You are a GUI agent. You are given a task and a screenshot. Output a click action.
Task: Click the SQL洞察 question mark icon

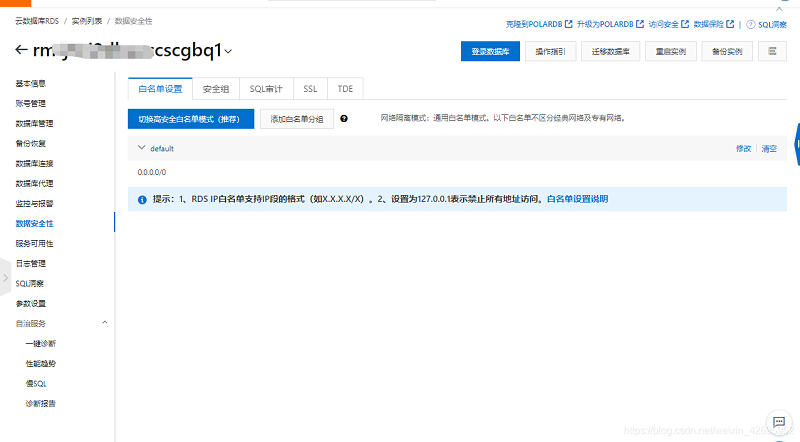(x=751, y=24)
